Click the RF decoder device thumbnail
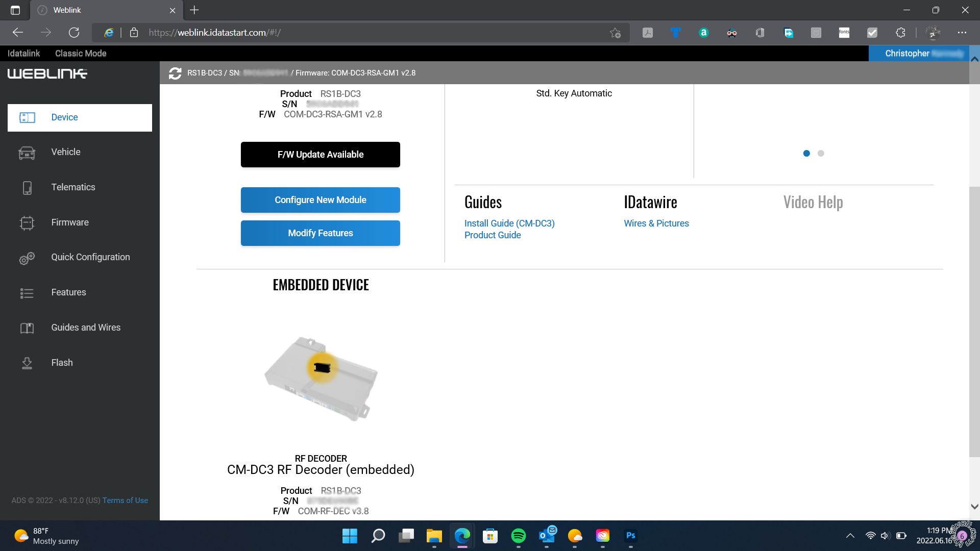Viewport: 980px width, 551px height. [321, 378]
